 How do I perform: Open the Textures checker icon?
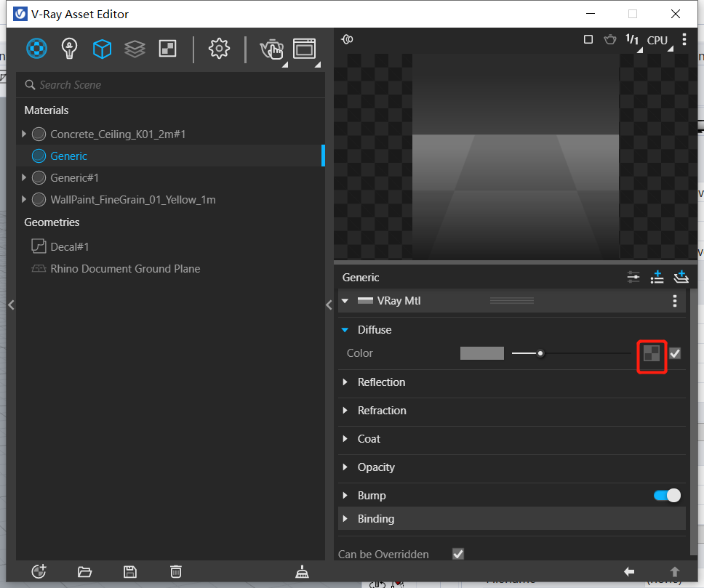167,49
